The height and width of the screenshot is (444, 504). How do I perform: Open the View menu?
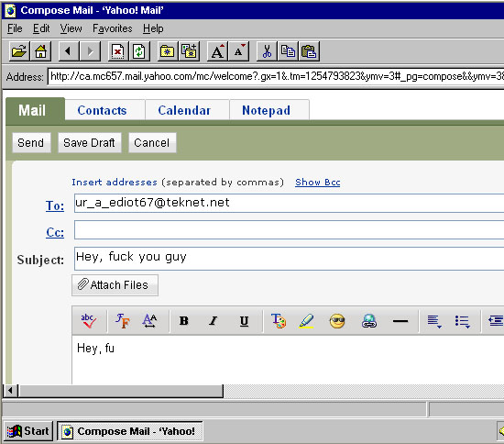(71, 28)
